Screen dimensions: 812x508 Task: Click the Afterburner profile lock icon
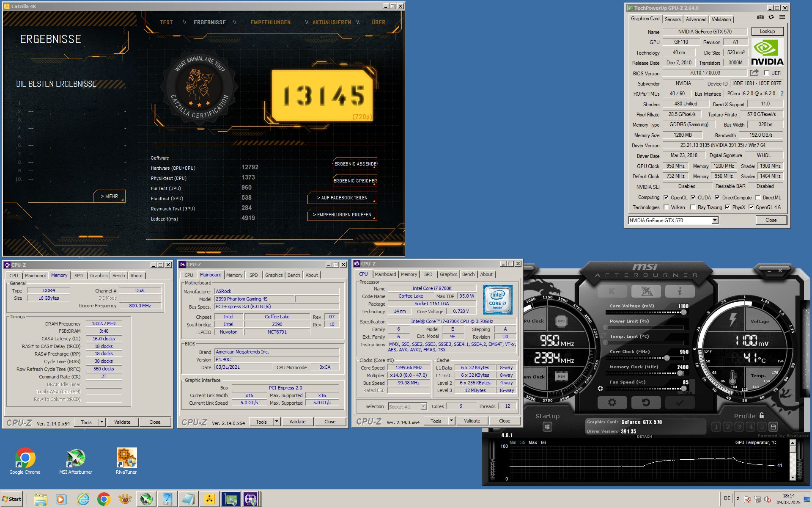pyautogui.click(x=762, y=416)
